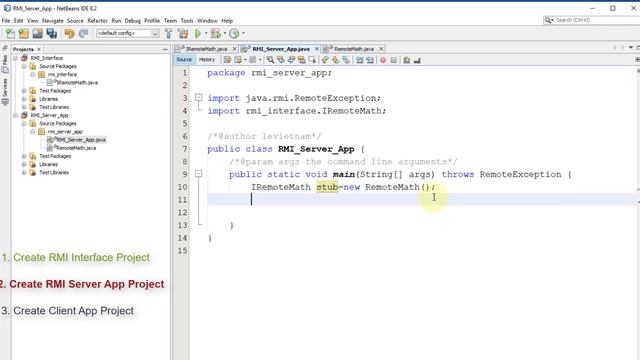
Task: Open the Navigate menu
Action: [53, 20]
